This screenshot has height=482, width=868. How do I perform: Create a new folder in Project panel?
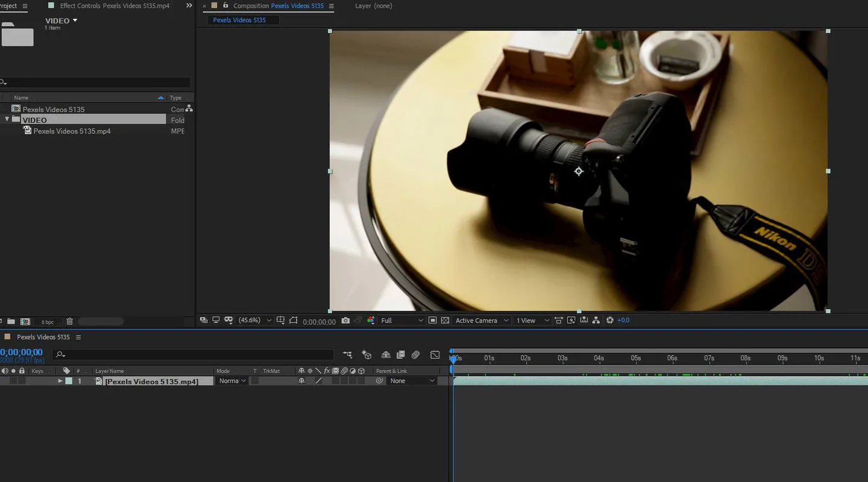(11, 322)
